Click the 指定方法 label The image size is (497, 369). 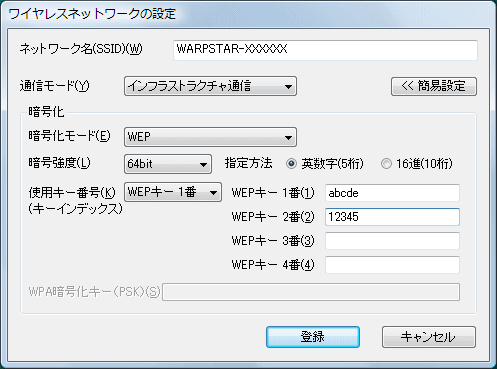[x=248, y=163]
